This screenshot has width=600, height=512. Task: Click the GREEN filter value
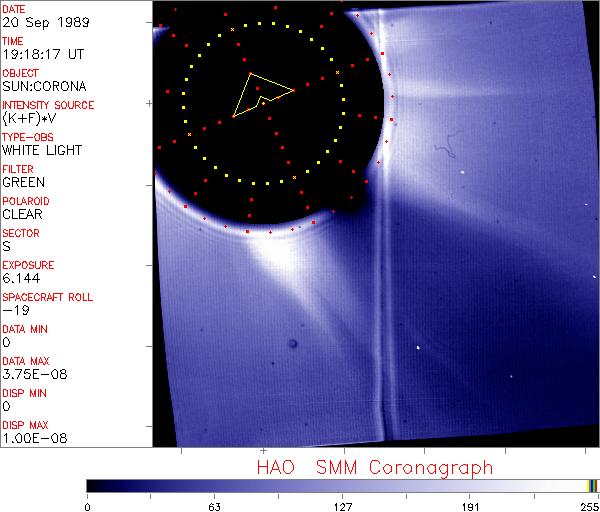(x=23, y=182)
